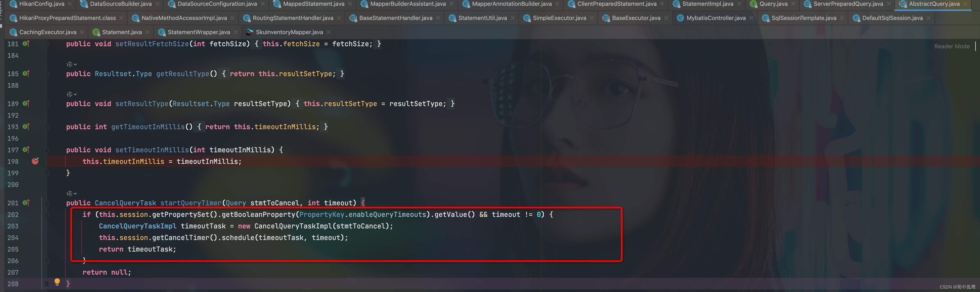This screenshot has width=980, height=292.
Task: Click implements-method gutter icon on line 193
Action: click(26, 127)
